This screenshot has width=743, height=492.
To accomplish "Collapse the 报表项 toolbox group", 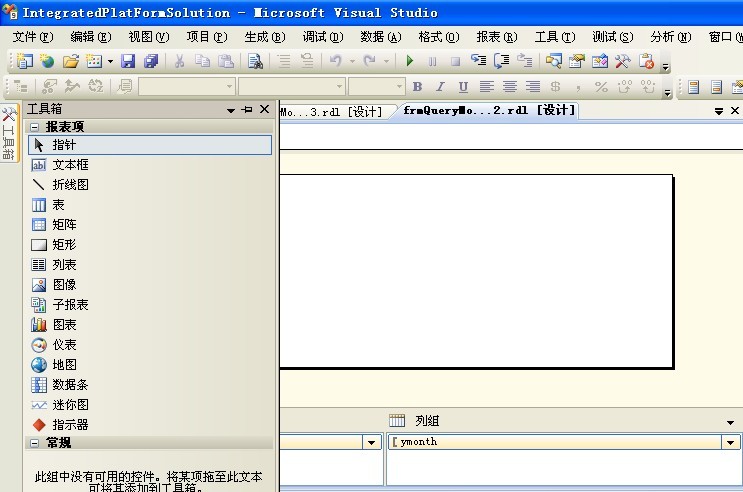I will click(34, 127).
